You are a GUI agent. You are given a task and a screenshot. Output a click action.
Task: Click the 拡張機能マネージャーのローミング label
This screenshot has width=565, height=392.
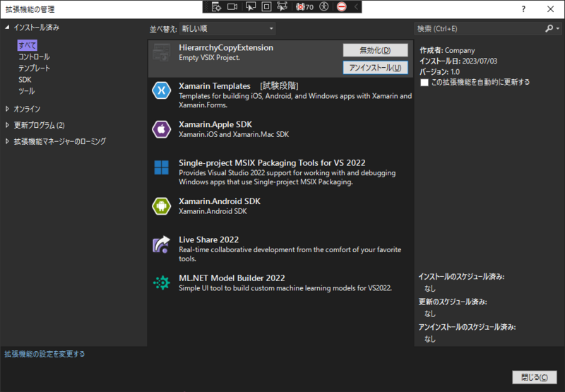pos(60,141)
